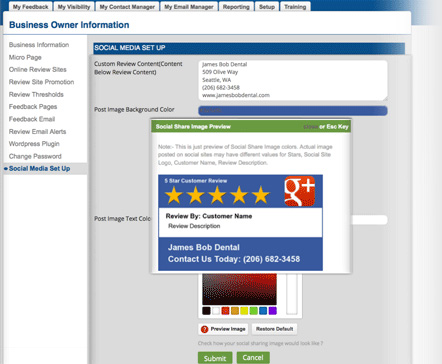442x364 pixels.
Task: Click the 'Business Owner Information' heading
Action: 69,25
